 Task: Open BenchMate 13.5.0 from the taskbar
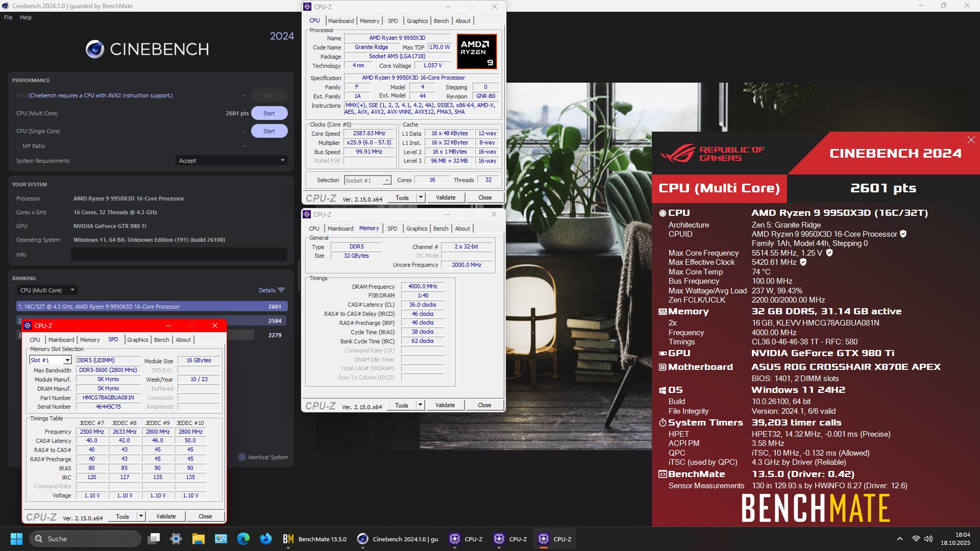[315, 539]
